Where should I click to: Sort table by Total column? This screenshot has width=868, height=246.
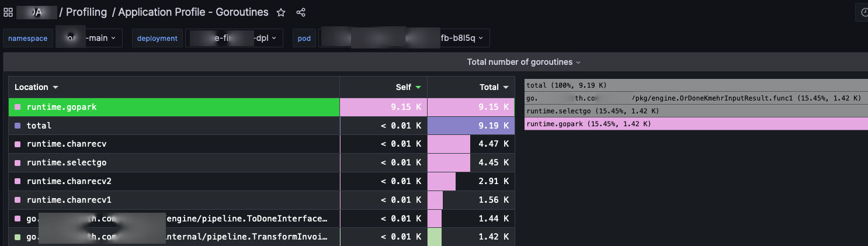point(494,87)
